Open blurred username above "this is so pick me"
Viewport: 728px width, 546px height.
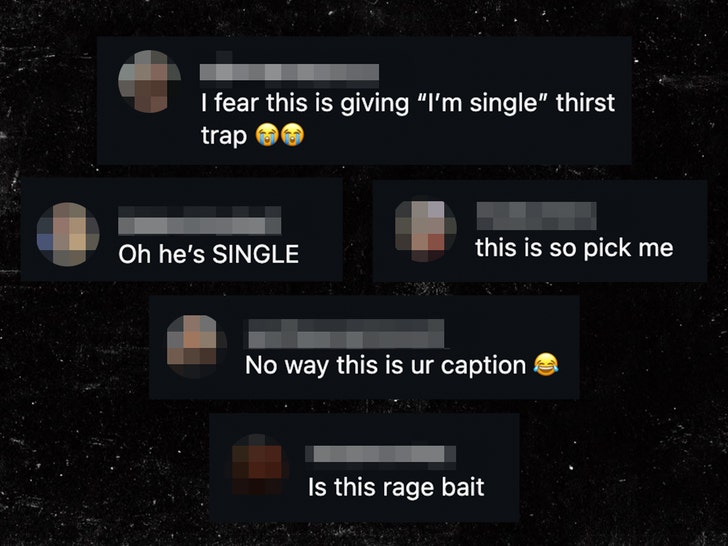pos(536,216)
